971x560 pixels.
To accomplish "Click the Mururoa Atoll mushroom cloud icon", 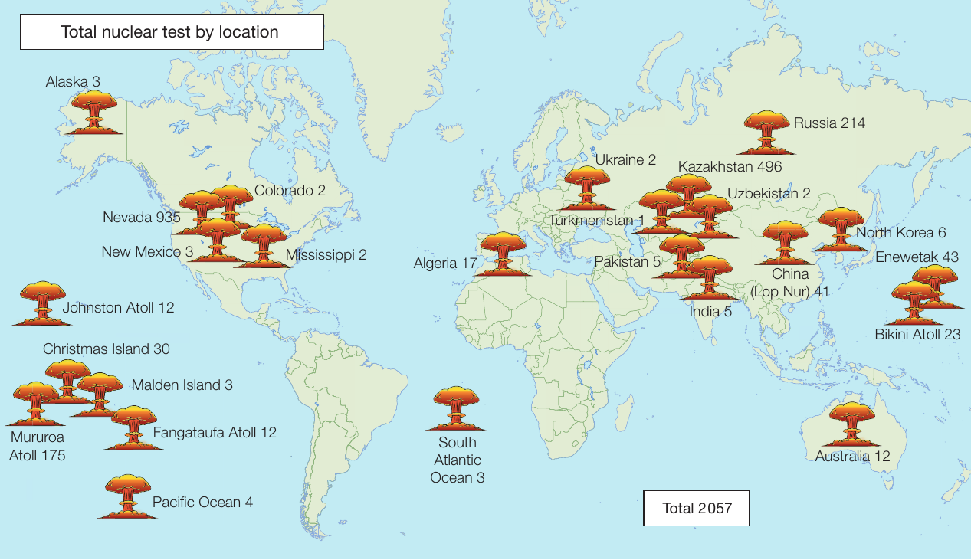I will point(35,404).
